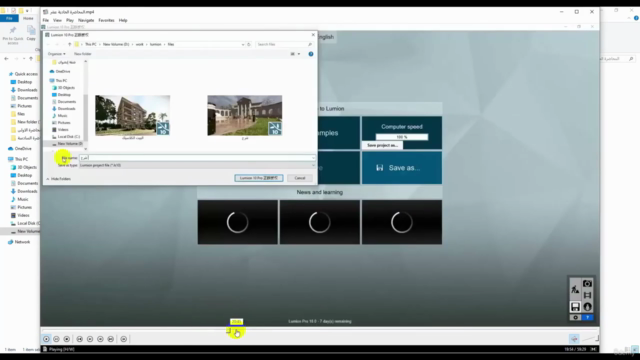
Task: Click the player stop button
Action: (67, 339)
